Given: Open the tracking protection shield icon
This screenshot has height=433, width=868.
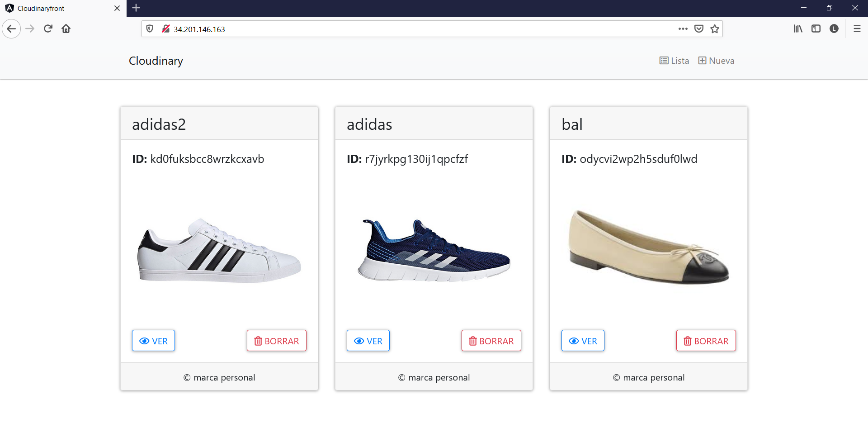Looking at the screenshot, I should point(150,29).
